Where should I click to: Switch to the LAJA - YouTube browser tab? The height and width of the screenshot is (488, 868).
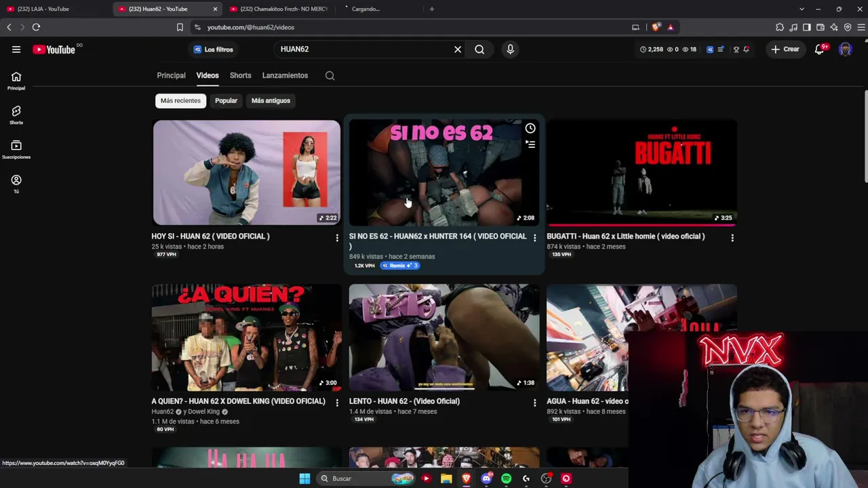(x=54, y=9)
